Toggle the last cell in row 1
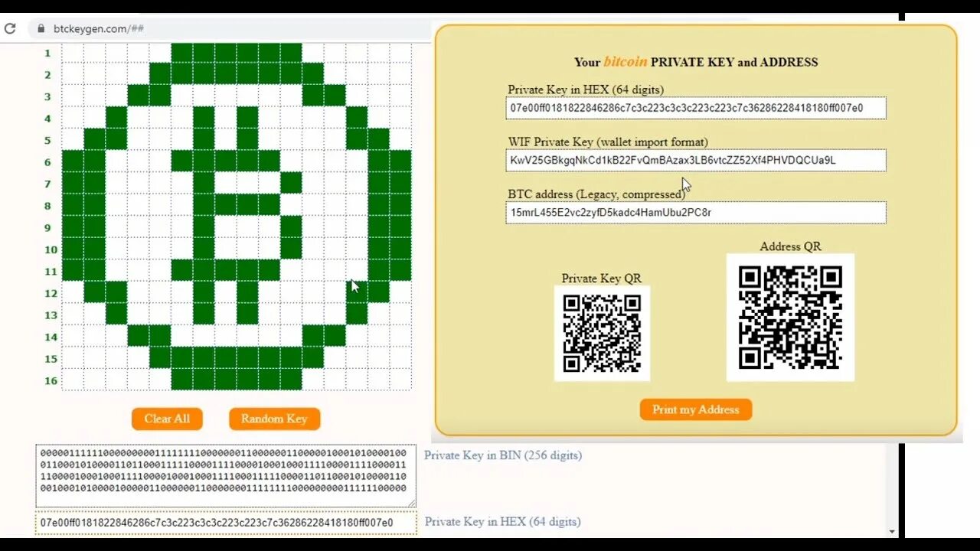This screenshot has height=551, width=980. pos(400,53)
